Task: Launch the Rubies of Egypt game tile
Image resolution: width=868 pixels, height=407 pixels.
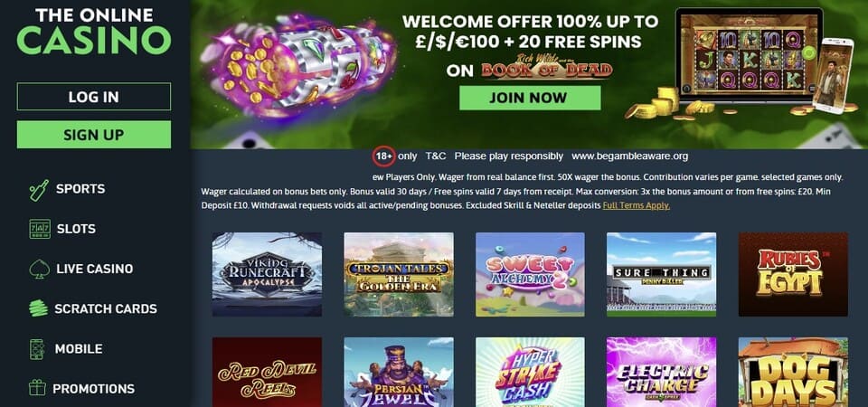Action: (x=793, y=274)
